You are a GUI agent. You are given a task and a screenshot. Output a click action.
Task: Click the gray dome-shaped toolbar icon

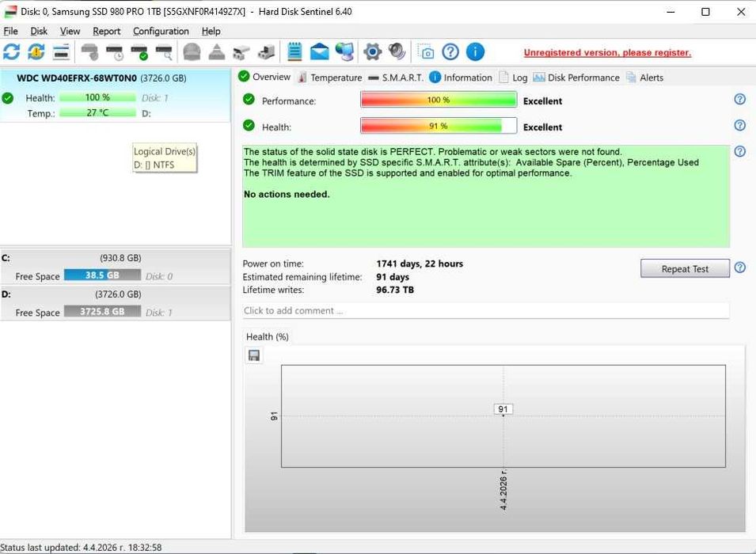point(192,51)
